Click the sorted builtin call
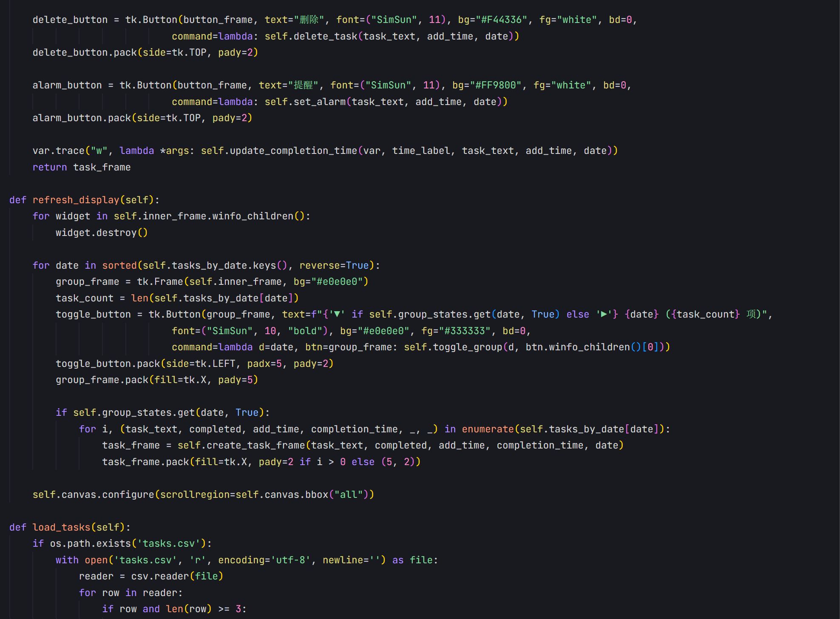The image size is (840, 619). point(119,265)
